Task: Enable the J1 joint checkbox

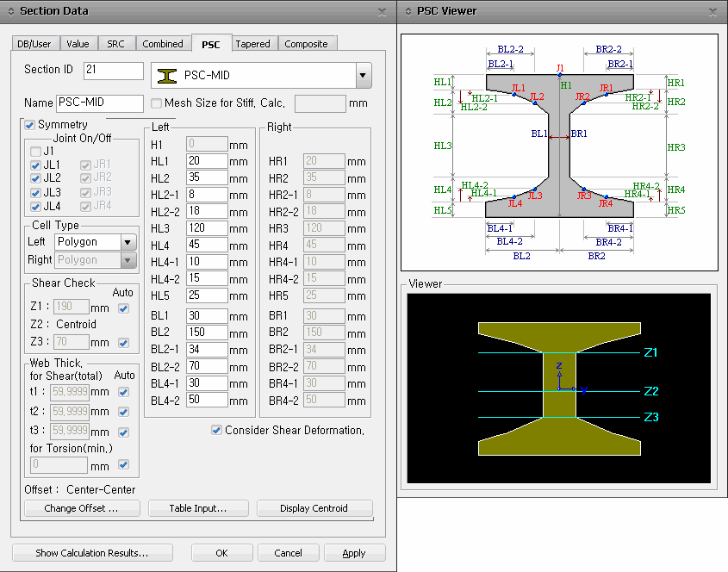Action: (35, 152)
